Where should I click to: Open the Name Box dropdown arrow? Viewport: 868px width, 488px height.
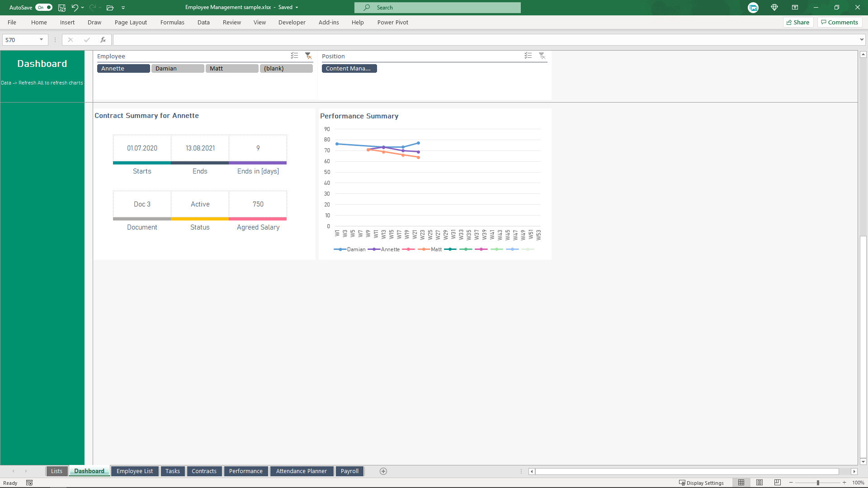(41, 40)
